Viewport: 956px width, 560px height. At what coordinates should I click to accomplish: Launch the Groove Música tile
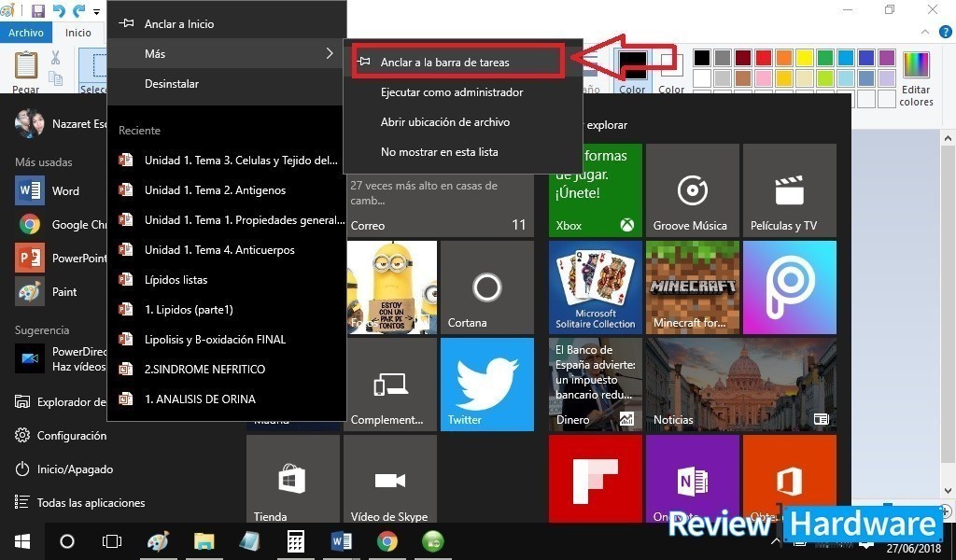coord(692,189)
